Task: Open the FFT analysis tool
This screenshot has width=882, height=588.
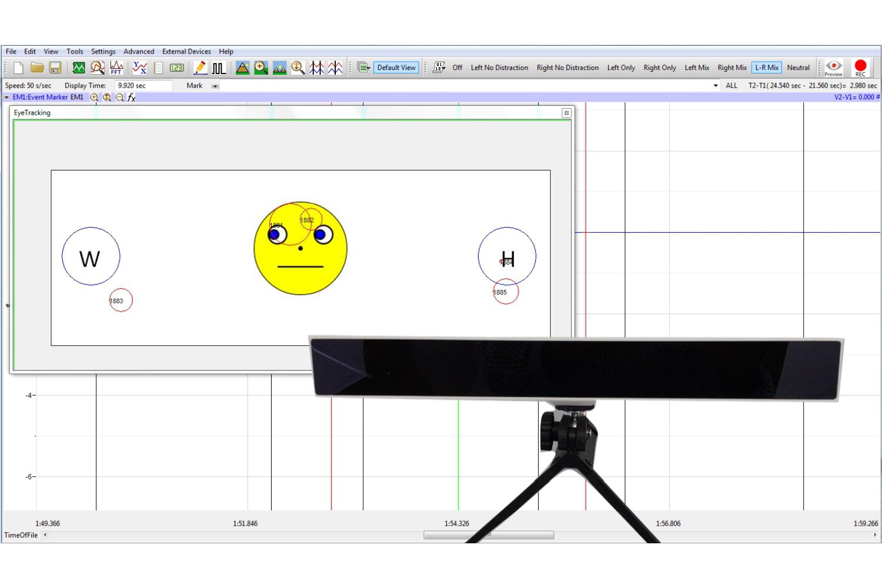Action: pyautogui.click(x=116, y=68)
